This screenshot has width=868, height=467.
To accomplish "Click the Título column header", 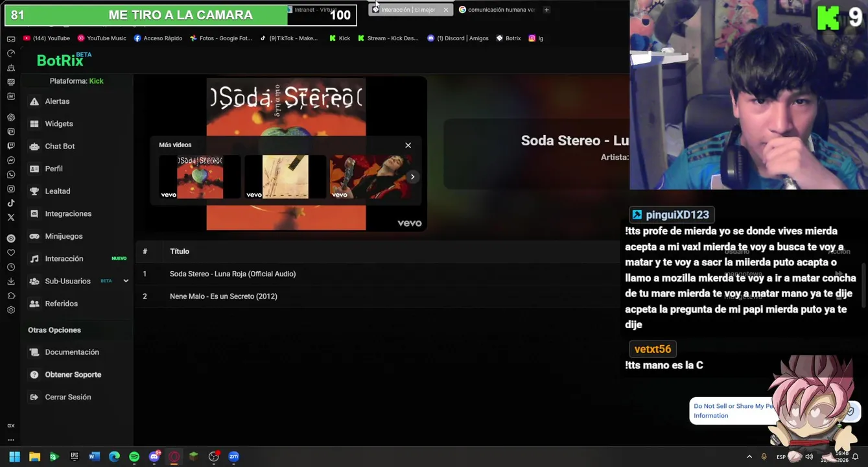I will [180, 252].
